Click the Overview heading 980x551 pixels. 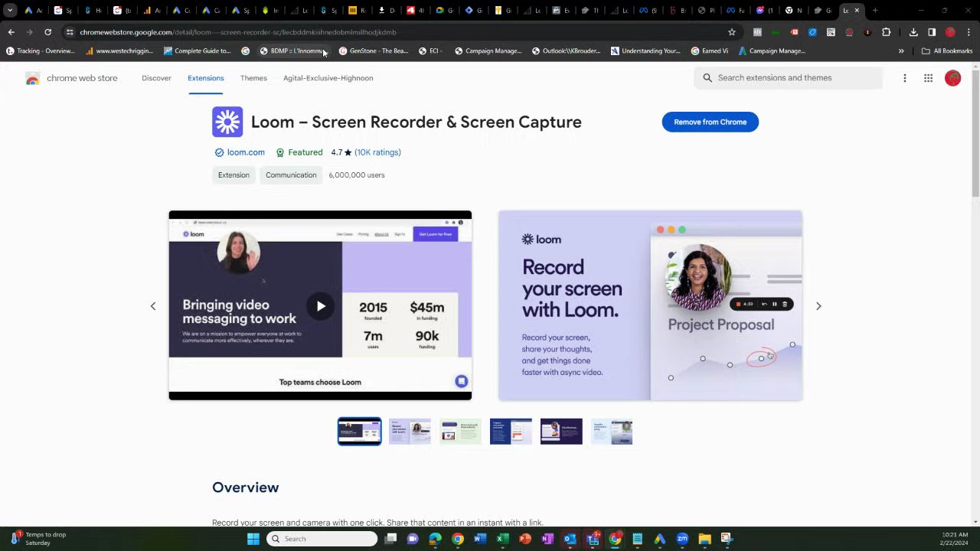point(246,487)
